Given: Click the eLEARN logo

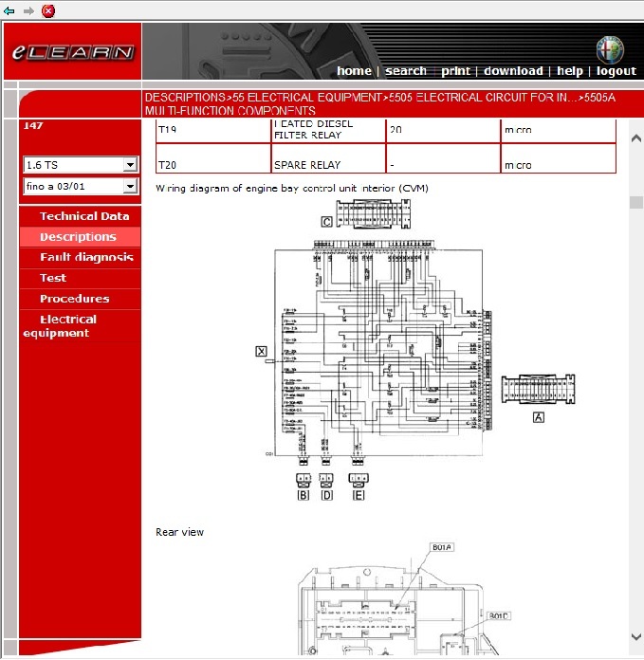Looking at the screenshot, I should (x=73, y=52).
